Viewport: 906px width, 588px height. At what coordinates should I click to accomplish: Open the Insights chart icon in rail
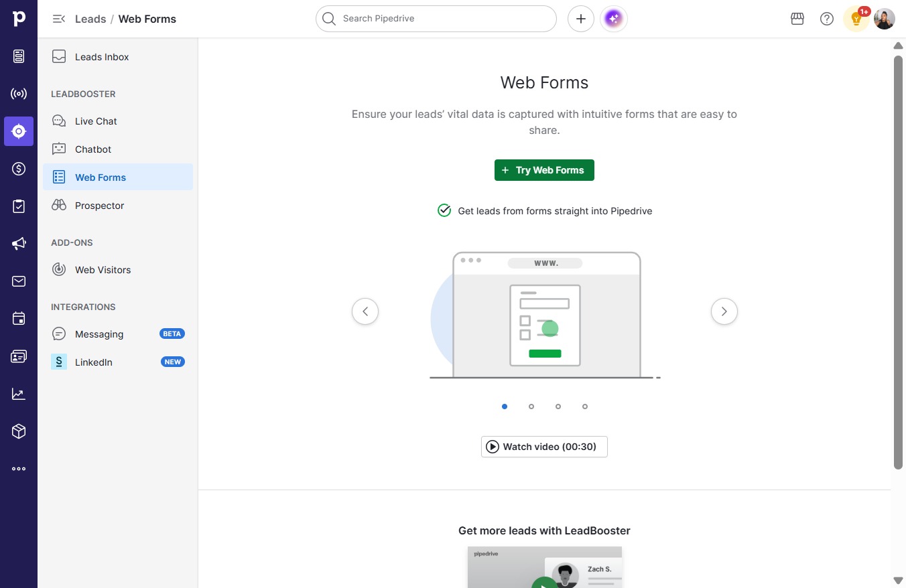click(x=19, y=394)
